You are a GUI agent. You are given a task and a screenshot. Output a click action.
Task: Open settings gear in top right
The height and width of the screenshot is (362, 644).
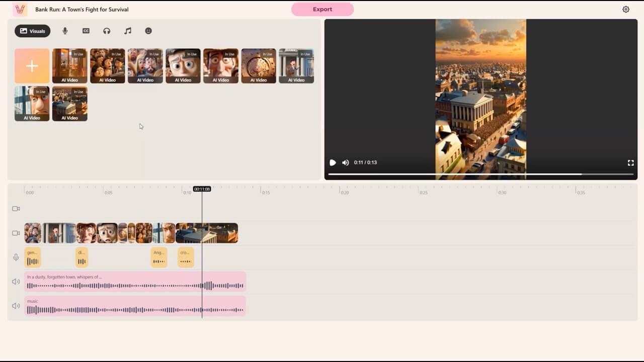point(626,9)
